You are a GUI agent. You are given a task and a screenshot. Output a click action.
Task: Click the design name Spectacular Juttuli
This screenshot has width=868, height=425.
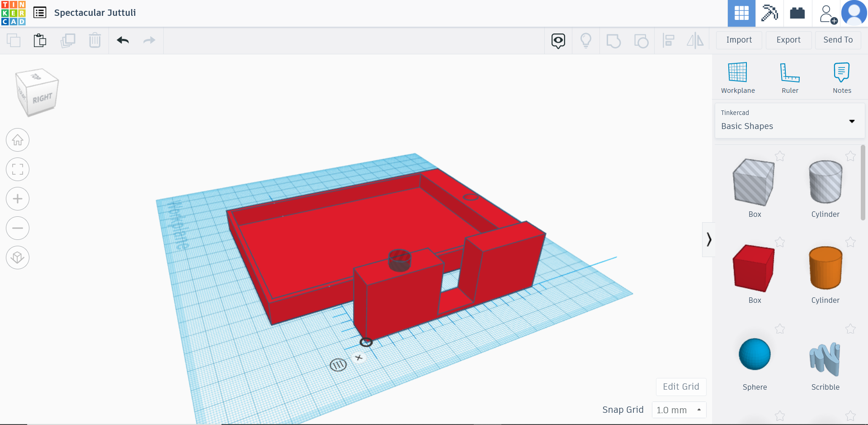(x=95, y=13)
